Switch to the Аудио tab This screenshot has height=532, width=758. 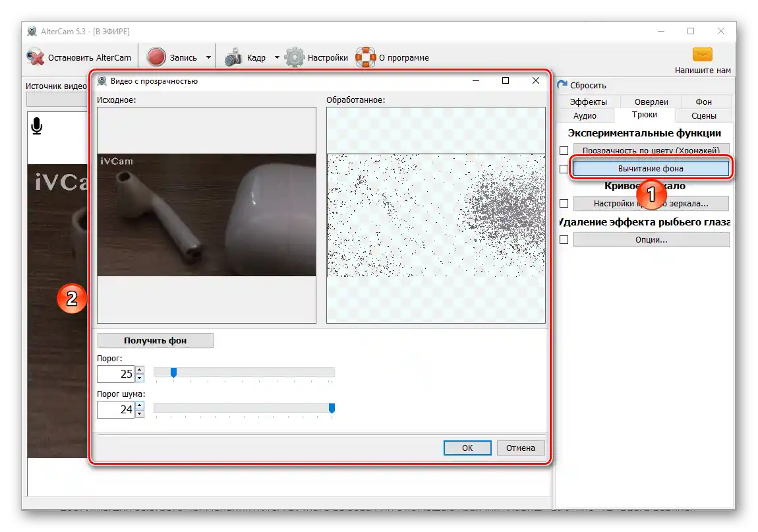[585, 115]
